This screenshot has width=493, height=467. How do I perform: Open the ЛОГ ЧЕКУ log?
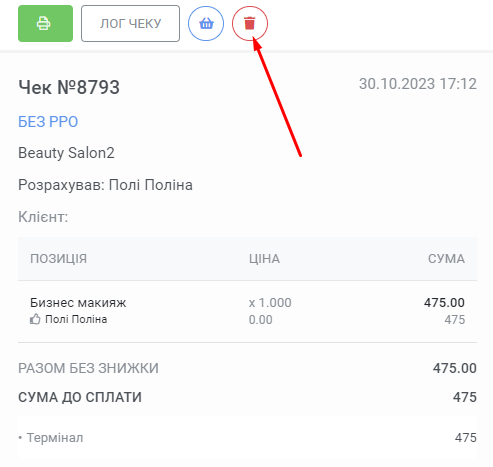click(x=130, y=23)
